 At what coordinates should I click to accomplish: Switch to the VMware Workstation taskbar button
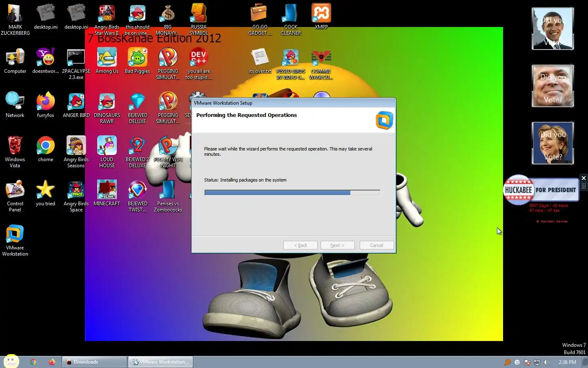tap(160, 362)
